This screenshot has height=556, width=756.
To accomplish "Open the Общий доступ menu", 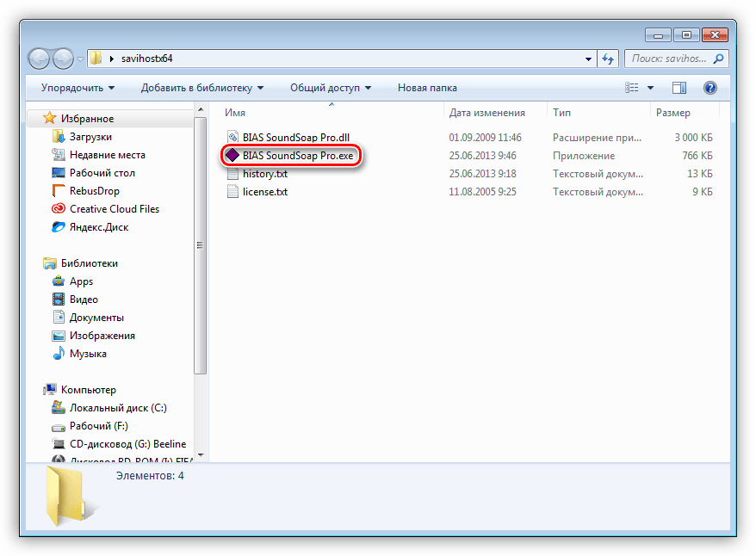I will pos(331,88).
